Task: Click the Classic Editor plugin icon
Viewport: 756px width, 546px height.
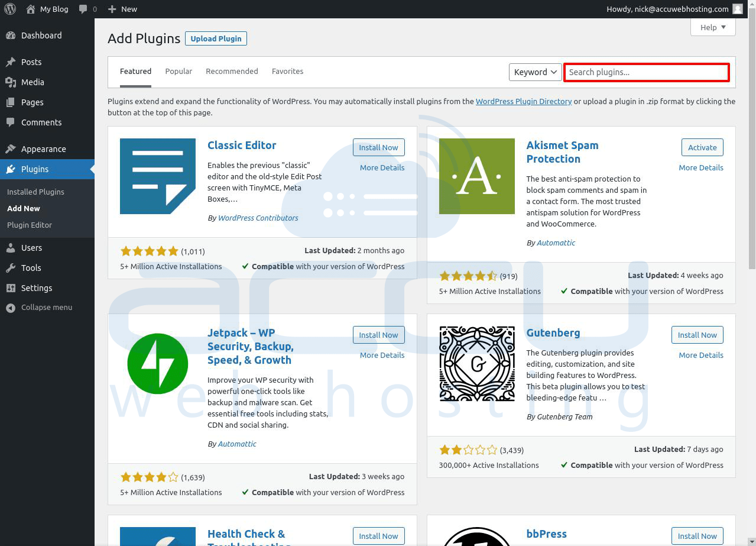Action: [157, 176]
